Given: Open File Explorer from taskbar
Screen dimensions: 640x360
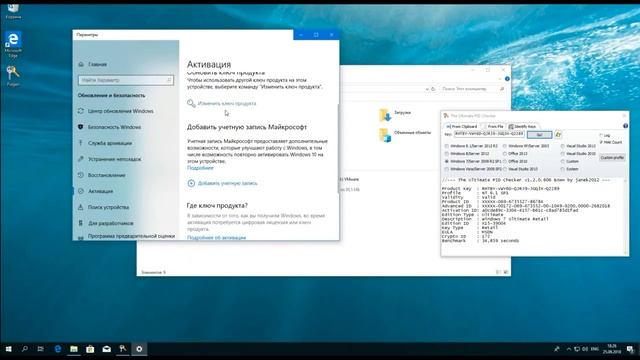Looking at the screenshot, I should [x=74, y=349].
